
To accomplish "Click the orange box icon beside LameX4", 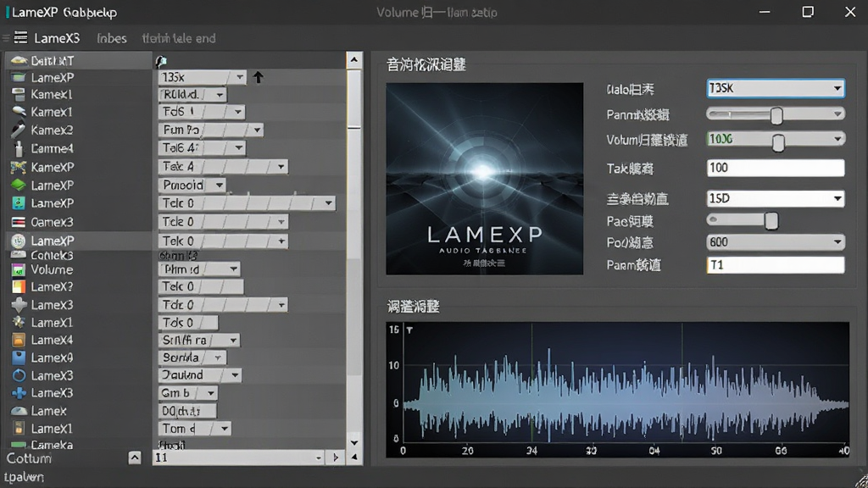I will tap(19, 340).
